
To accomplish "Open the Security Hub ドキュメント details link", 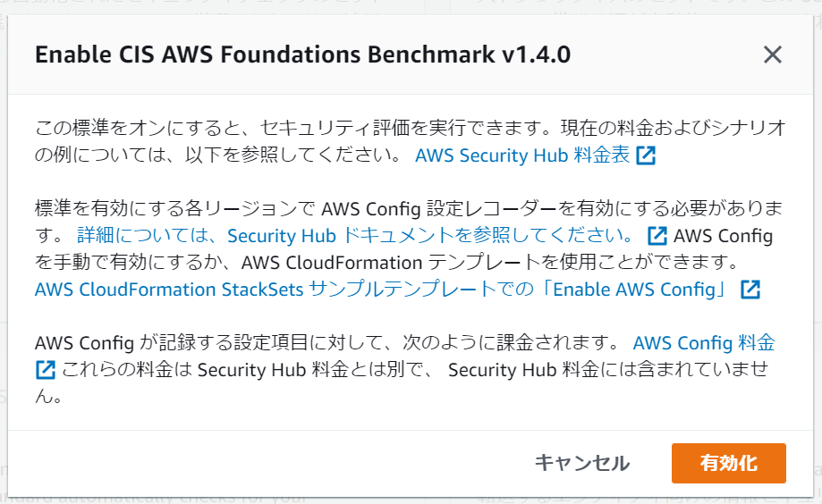I will (358, 237).
